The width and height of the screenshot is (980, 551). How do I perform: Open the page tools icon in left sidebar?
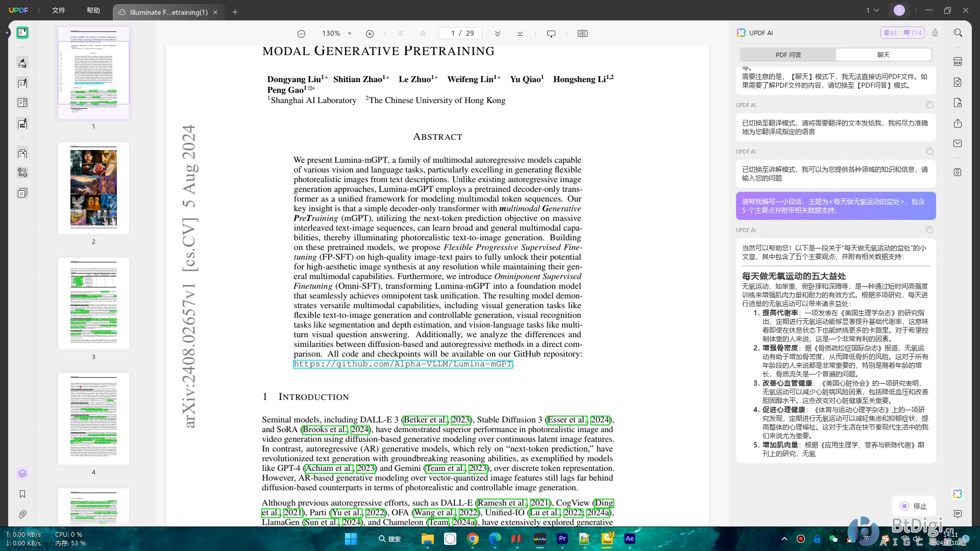pyautogui.click(x=22, y=154)
